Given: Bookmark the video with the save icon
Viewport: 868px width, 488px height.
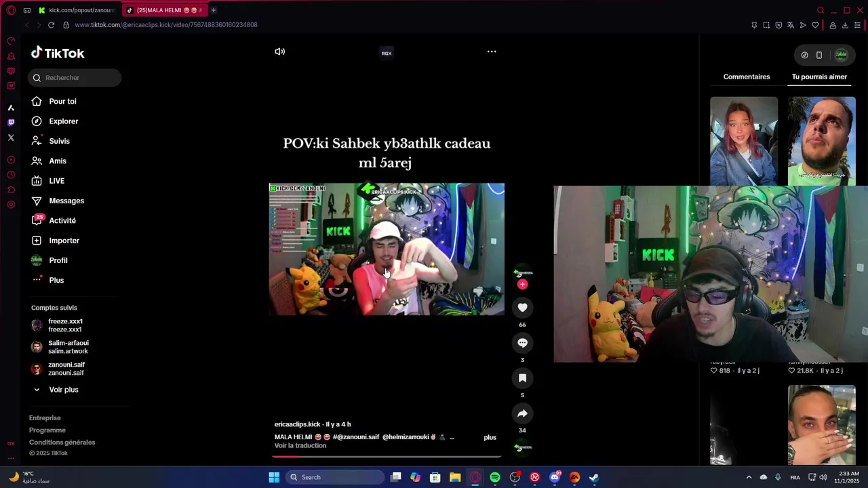Looking at the screenshot, I should pyautogui.click(x=522, y=378).
